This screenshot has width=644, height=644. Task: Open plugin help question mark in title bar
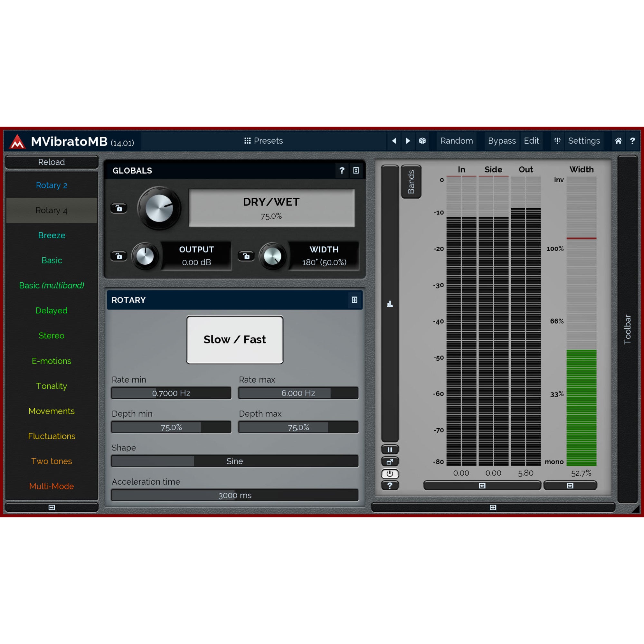(x=632, y=141)
